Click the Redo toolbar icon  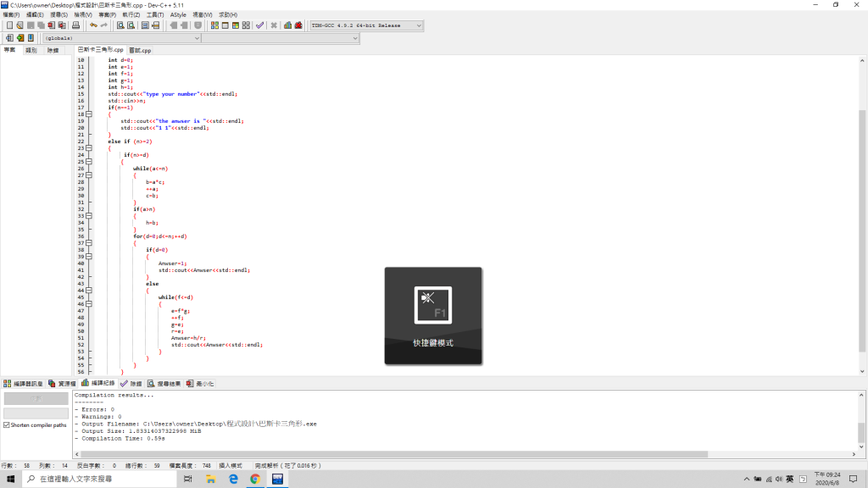tap(104, 25)
